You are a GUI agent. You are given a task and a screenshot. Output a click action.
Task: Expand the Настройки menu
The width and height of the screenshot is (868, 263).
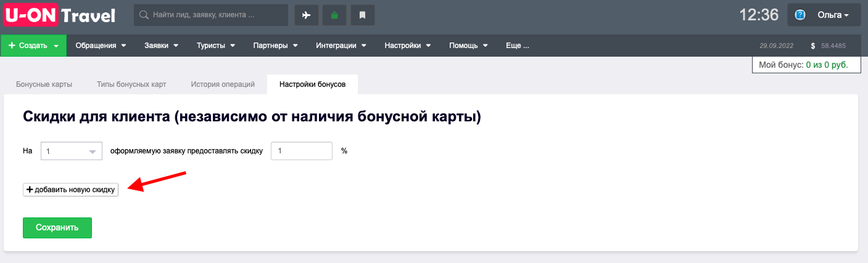coord(407,46)
